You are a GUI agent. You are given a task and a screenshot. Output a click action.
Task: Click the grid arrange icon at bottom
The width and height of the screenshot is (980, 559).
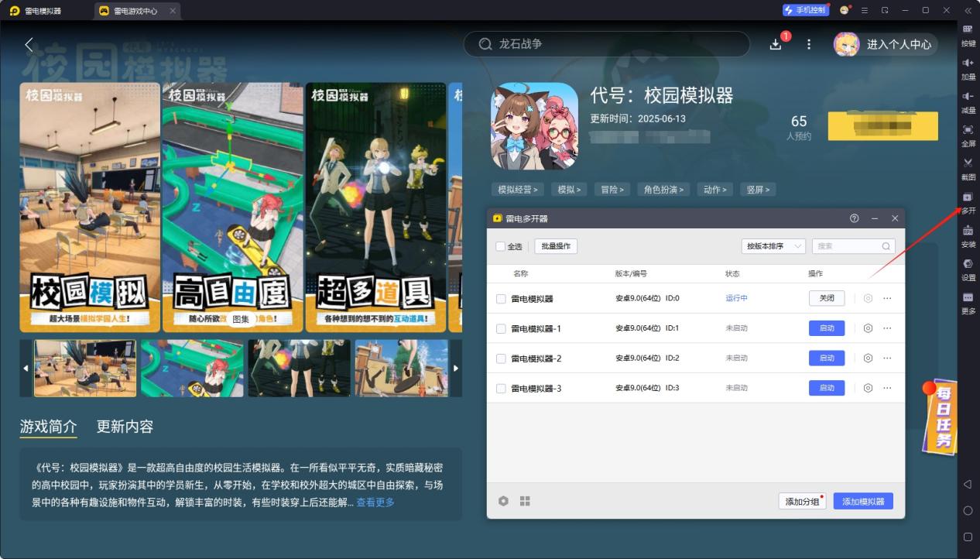(x=525, y=501)
